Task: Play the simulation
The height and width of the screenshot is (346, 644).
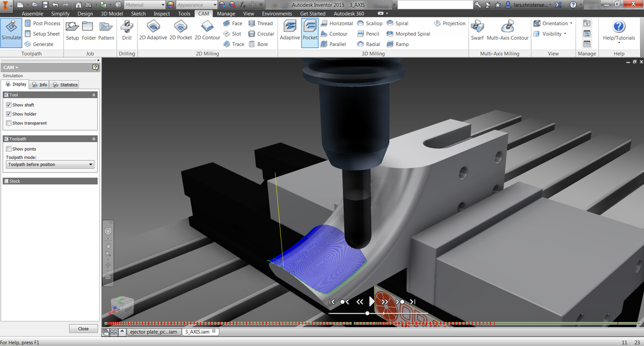Action: tap(371, 302)
